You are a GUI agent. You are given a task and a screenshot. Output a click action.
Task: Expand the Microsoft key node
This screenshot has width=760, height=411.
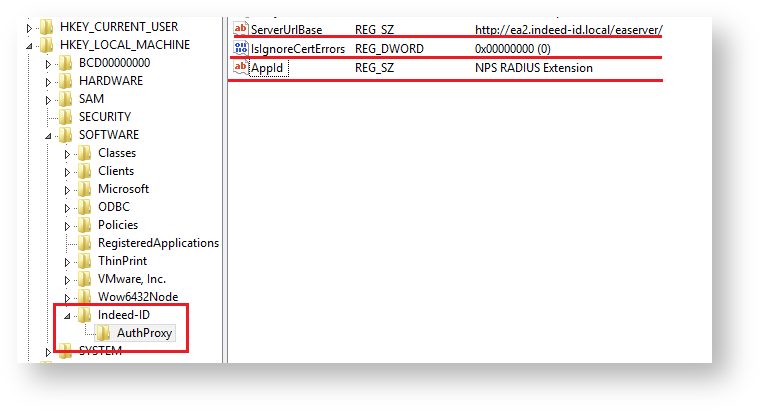point(67,189)
